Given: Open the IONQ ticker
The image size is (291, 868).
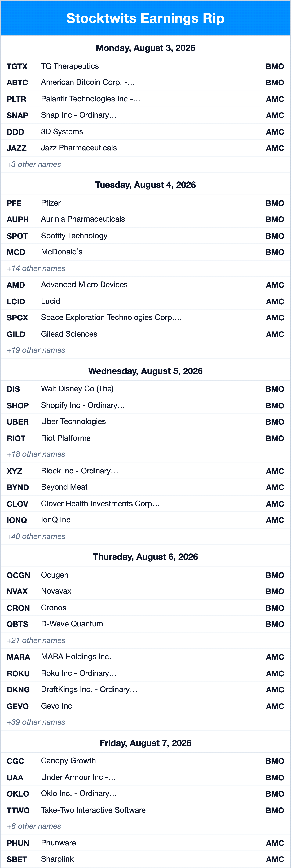Looking at the screenshot, I should click(17, 520).
